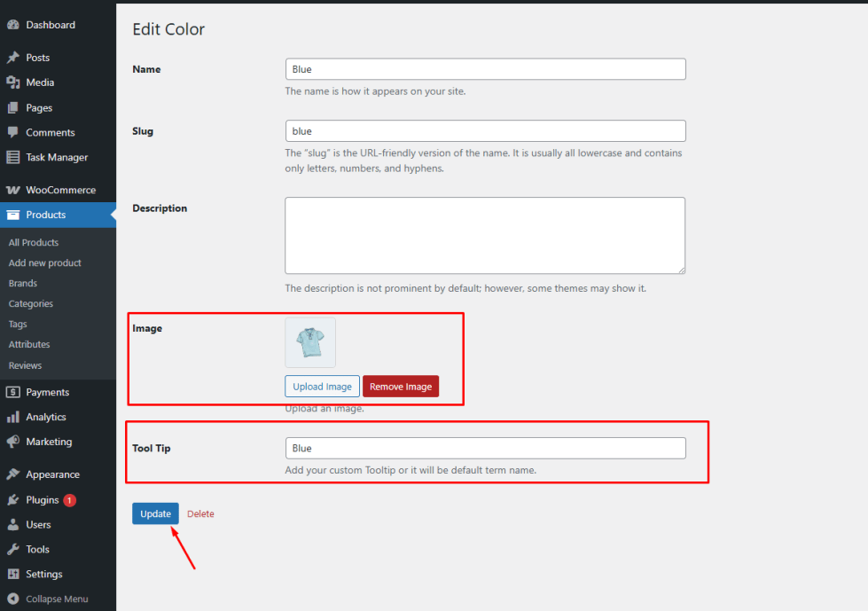This screenshot has width=868, height=611.
Task: Open the WooCommerce menu
Action: [61, 190]
